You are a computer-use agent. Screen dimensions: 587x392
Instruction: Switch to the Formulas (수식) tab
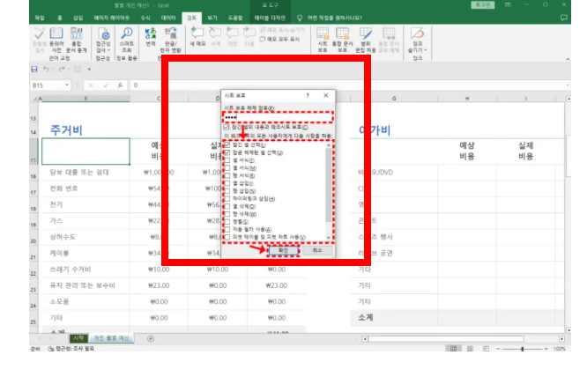tap(145, 18)
